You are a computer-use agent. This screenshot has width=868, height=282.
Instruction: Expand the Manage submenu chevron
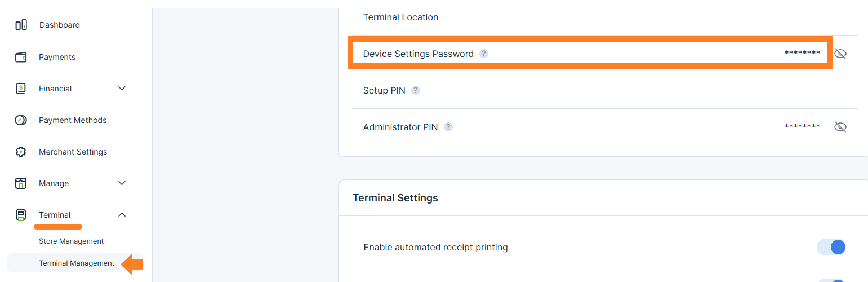point(122,183)
